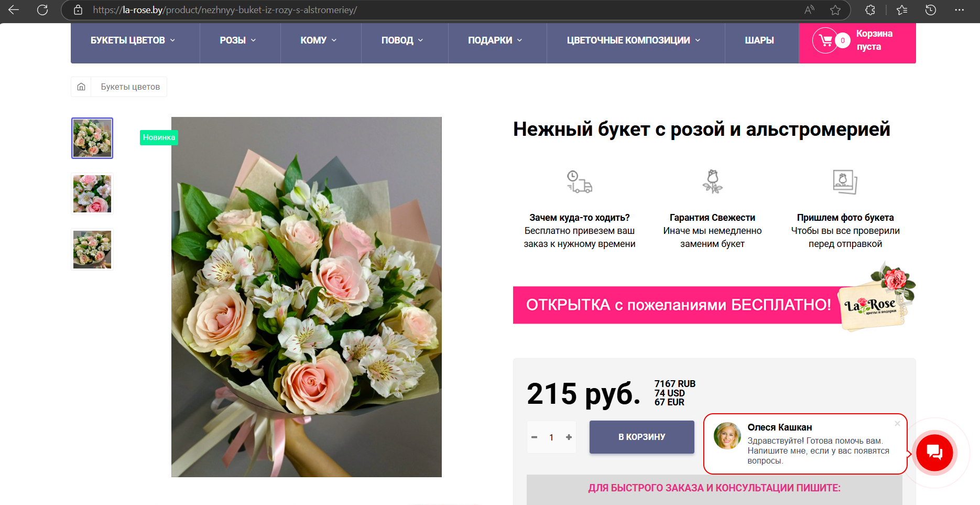Select the КОМУ menu item
This screenshot has width=980, height=505.
(x=317, y=40)
